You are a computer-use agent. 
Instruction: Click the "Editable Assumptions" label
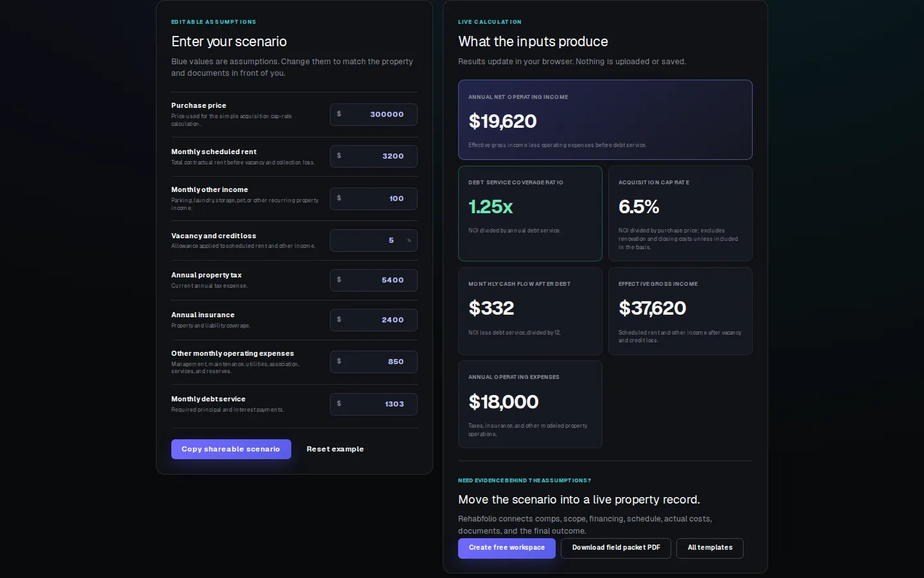pyautogui.click(x=214, y=22)
